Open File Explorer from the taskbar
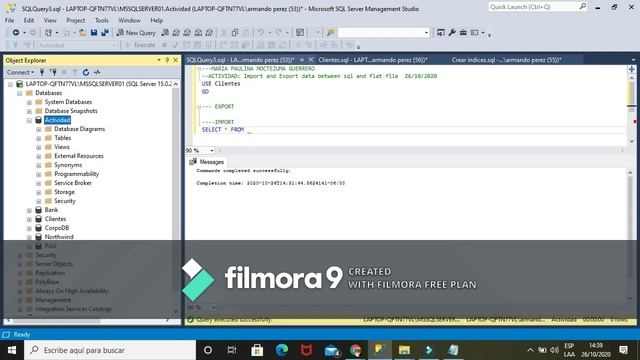Screen dimensions: 640x360 [404, 350]
